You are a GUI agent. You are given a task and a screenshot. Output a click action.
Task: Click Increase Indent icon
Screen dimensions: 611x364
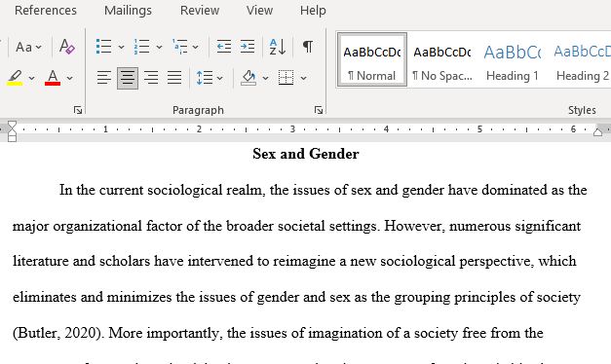tap(248, 47)
